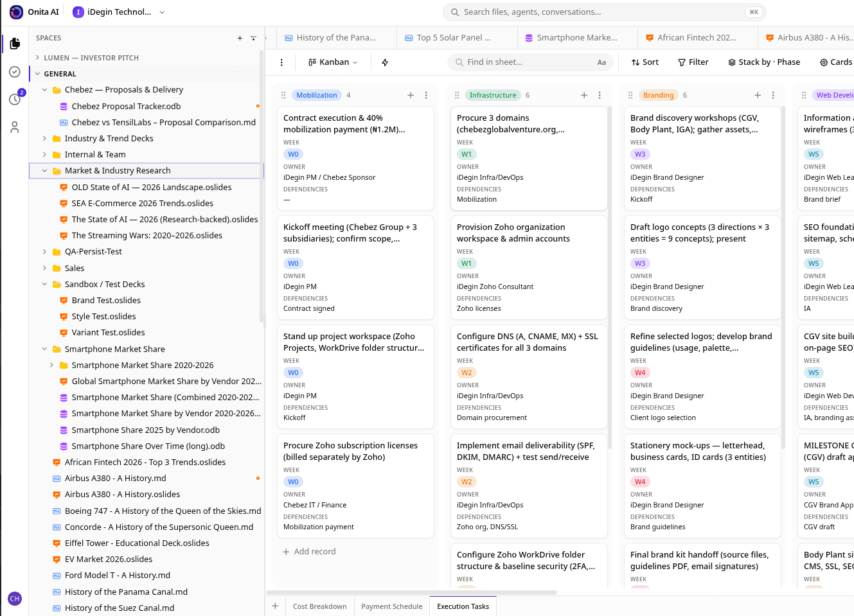Viewport: 854px width, 616px height.
Task: Click the Sort button
Action: click(645, 62)
